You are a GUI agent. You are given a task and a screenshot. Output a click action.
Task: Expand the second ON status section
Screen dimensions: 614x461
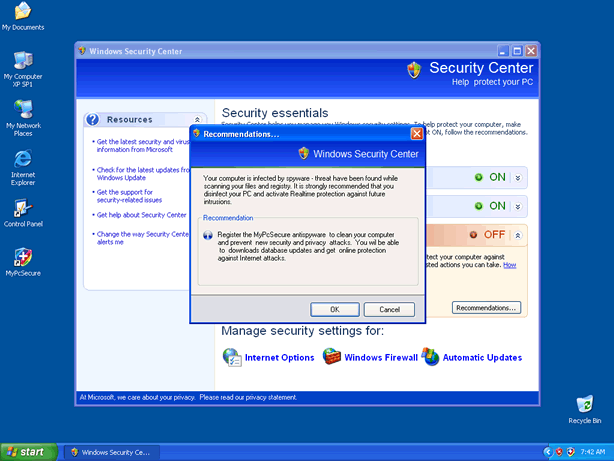point(518,206)
